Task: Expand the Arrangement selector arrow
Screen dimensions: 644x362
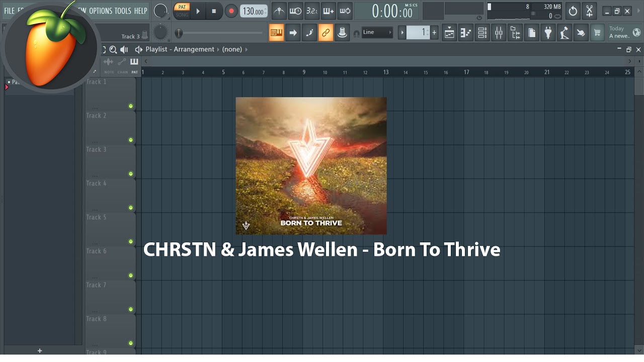Action: [218, 49]
